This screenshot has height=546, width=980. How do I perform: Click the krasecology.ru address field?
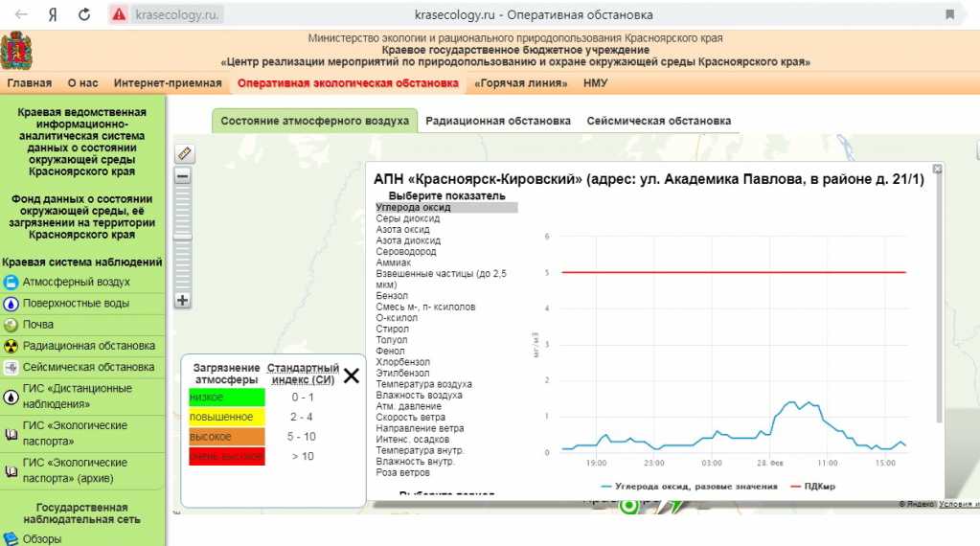point(177,14)
